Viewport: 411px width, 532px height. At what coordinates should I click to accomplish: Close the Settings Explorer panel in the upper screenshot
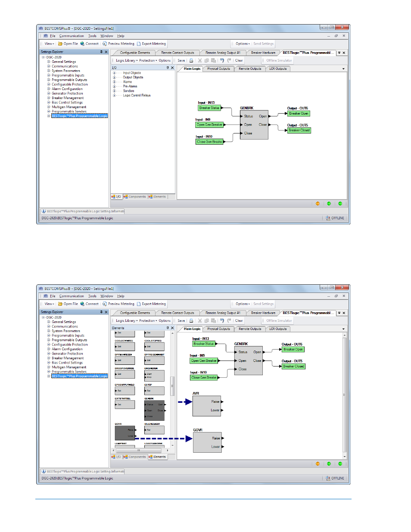[x=106, y=52]
